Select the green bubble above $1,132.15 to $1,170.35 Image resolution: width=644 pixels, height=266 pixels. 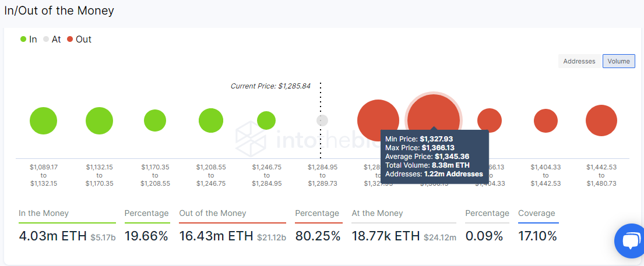tap(100, 120)
